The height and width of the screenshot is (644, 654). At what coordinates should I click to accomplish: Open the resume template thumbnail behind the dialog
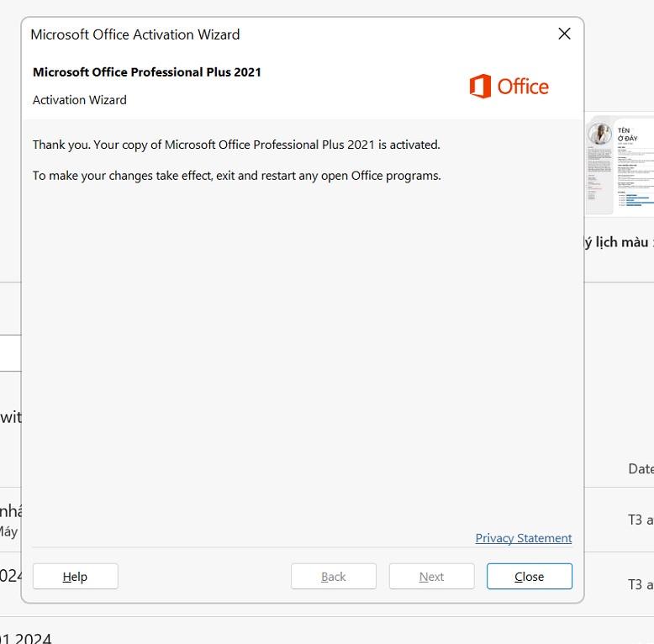[620, 166]
